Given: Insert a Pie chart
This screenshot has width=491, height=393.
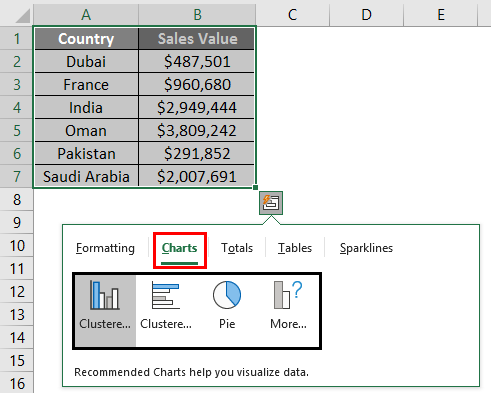Looking at the screenshot, I should [x=227, y=311].
